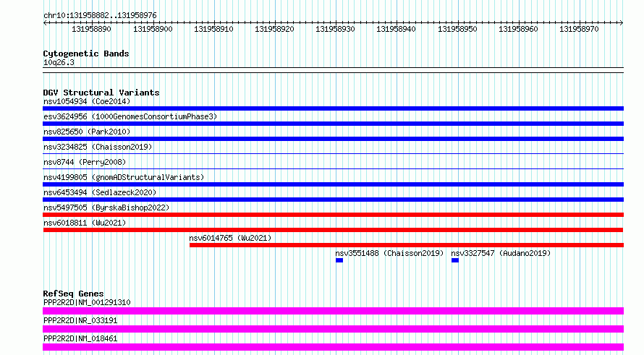Click ruler position 131958960
Image resolution: width=644 pixels, height=355 pixels.
pos(518,29)
